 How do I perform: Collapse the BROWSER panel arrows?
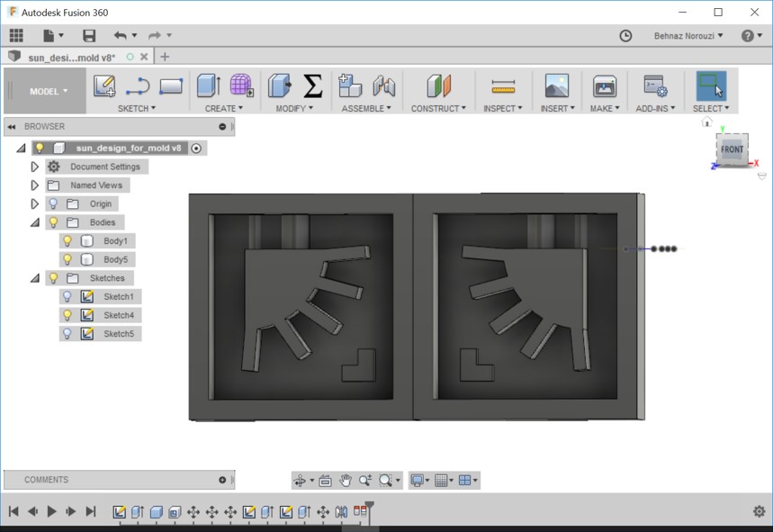click(x=12, y=127)
